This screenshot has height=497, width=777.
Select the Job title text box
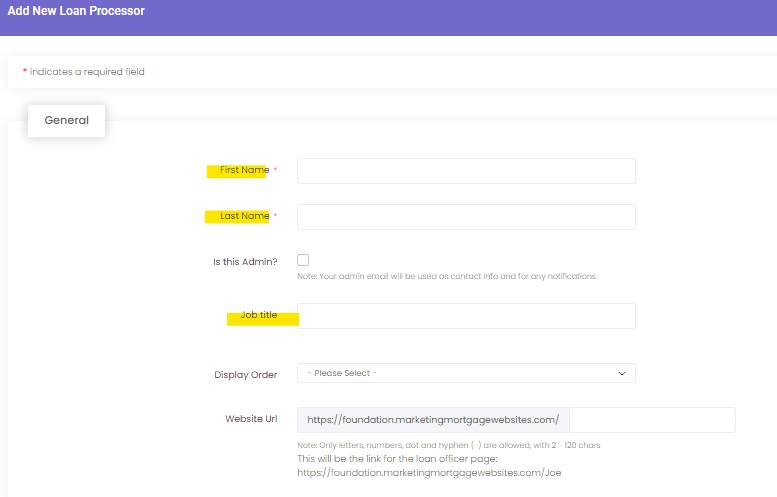pos(466,316)
